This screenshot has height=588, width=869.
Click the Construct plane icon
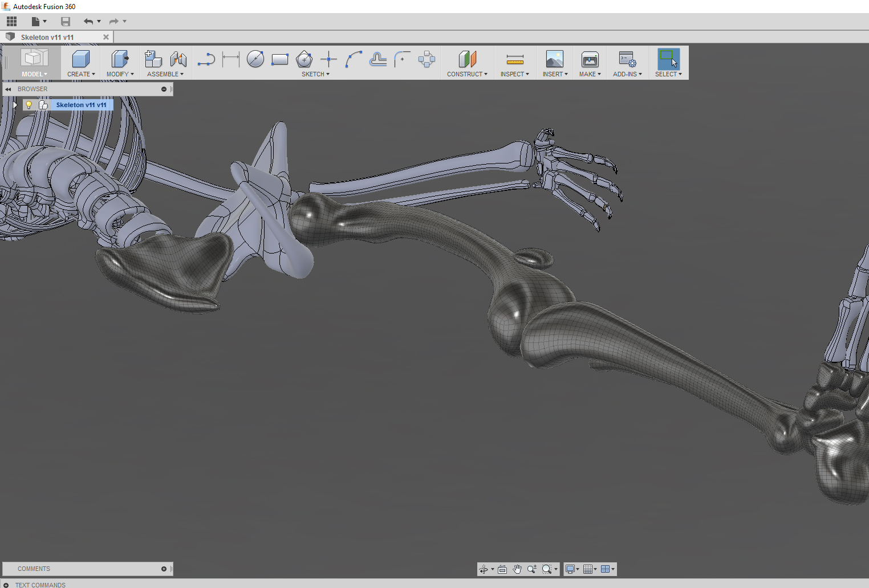468,59
